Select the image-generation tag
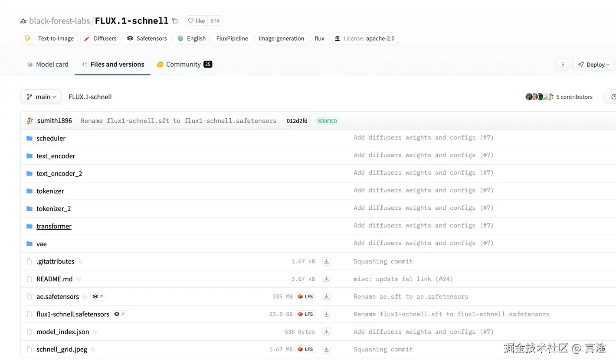616x364 pixels. click(281, 39)
